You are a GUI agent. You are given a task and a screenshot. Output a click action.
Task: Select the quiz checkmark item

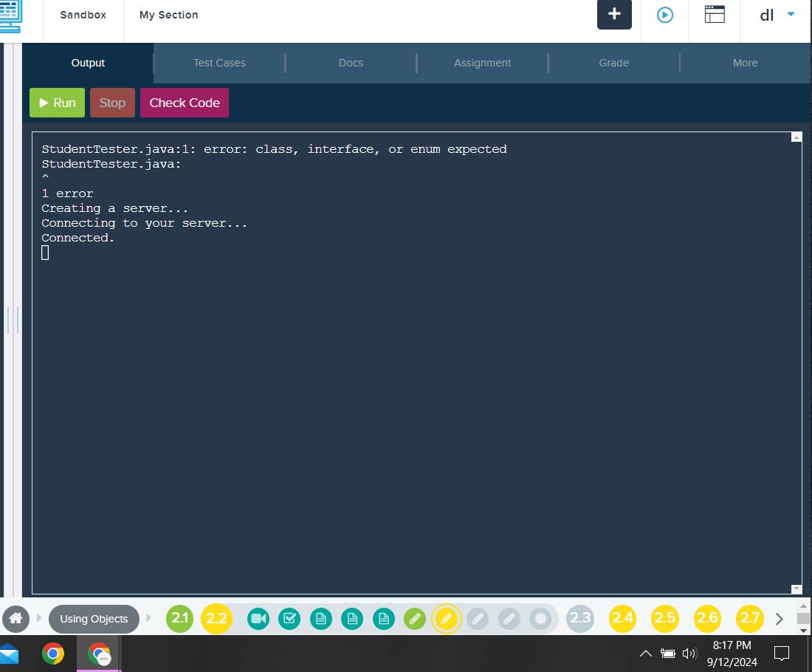289,619
